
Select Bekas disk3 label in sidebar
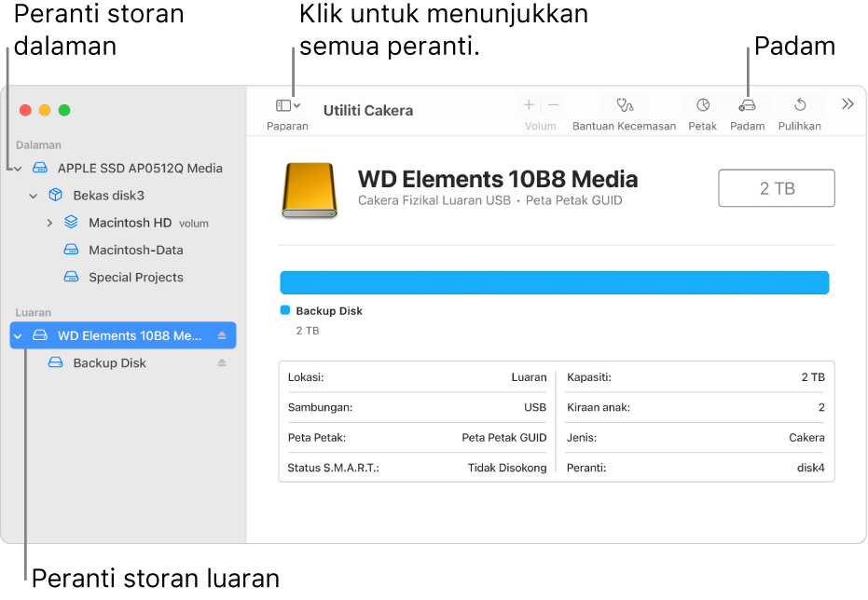click(x=108, y=196)
